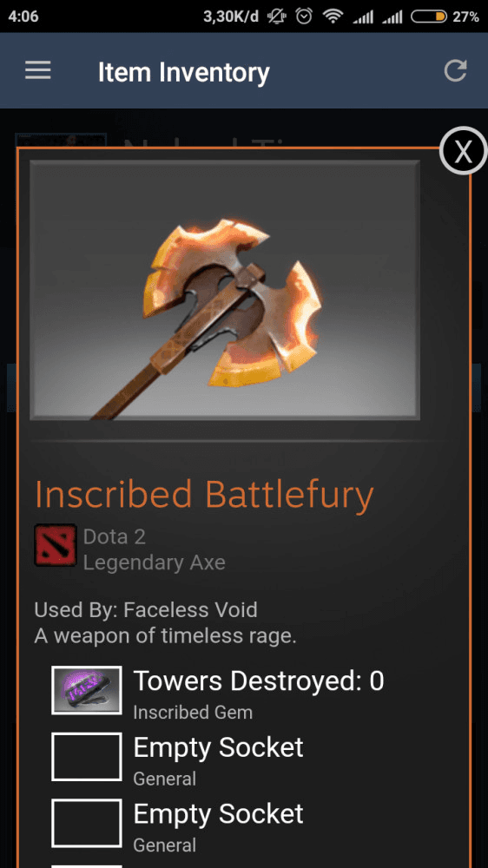Tap the Dota 2 game name text

tap(114, 536)
